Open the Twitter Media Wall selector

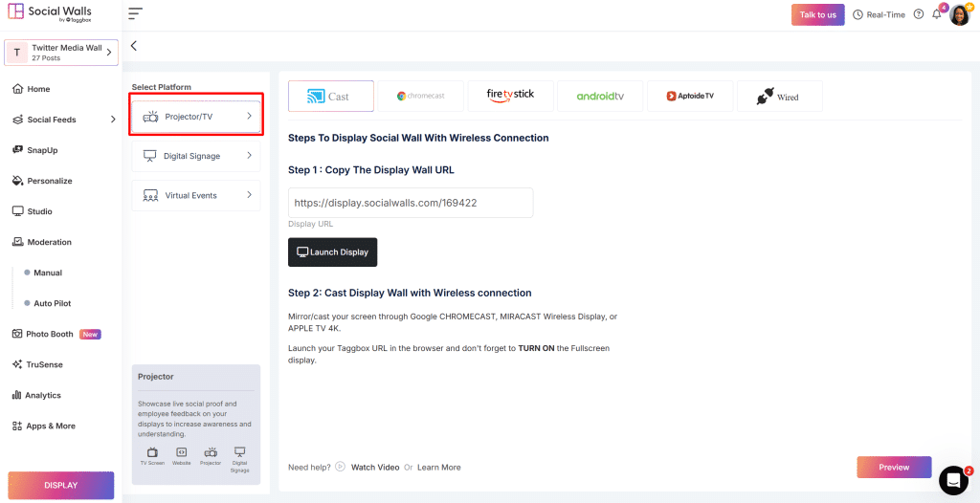pyautogui.click(x=61, y=53)
